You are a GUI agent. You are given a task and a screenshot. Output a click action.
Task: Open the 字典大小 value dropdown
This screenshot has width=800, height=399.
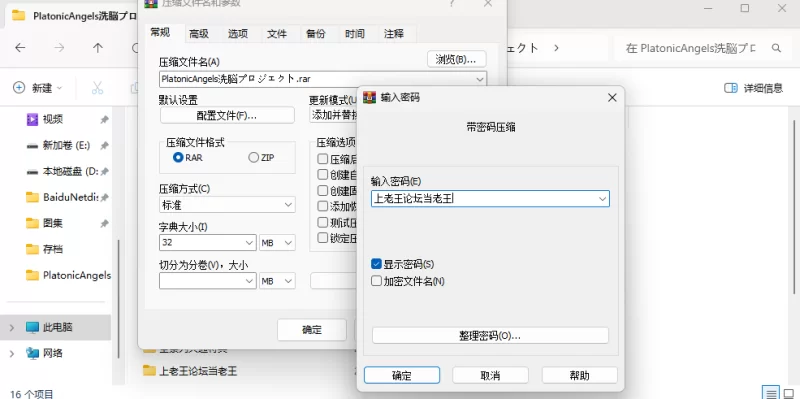250,243
